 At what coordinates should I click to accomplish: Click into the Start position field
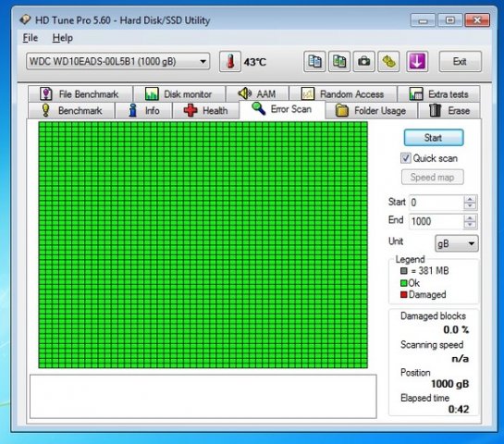coord(436,203)
